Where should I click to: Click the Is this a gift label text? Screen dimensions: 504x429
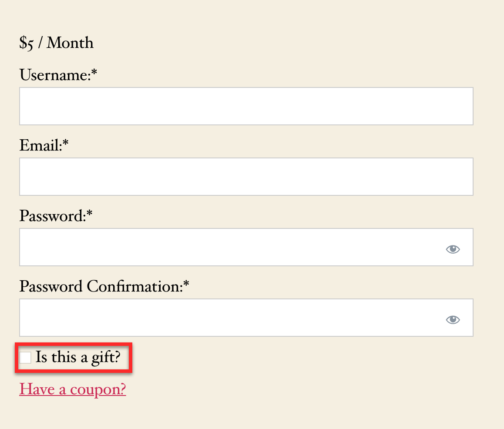click(x=78, y=357)
